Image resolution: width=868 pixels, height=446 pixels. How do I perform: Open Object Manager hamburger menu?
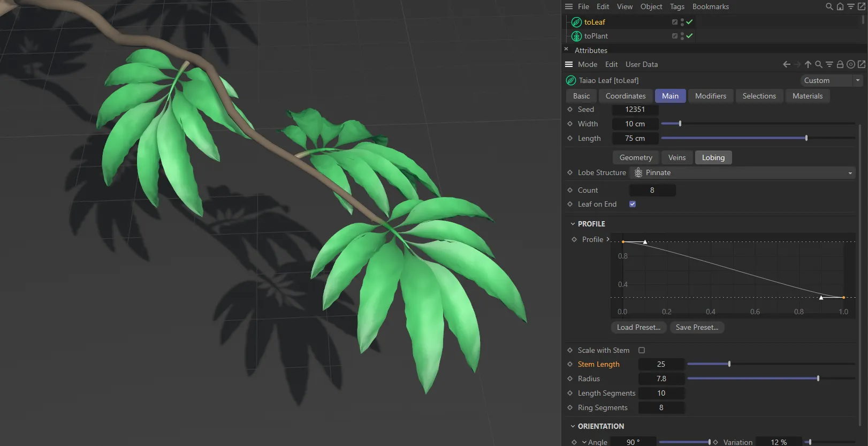569,6
